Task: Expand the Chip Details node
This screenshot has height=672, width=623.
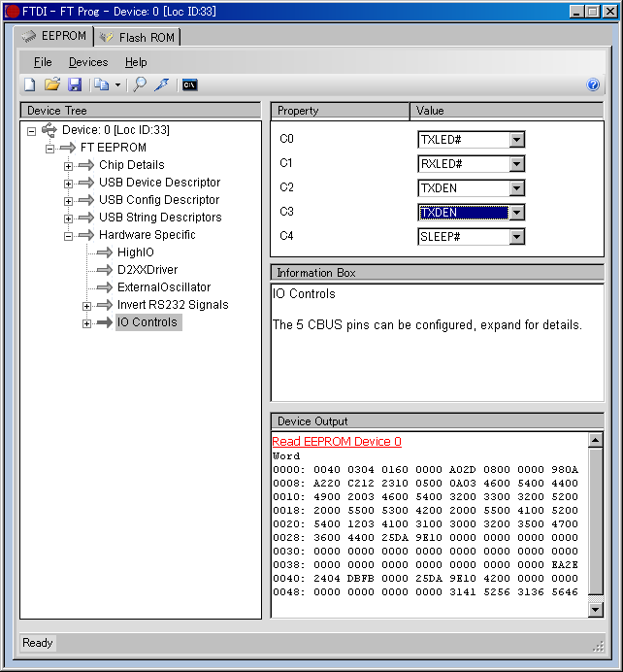Action: tap(68, 166)
